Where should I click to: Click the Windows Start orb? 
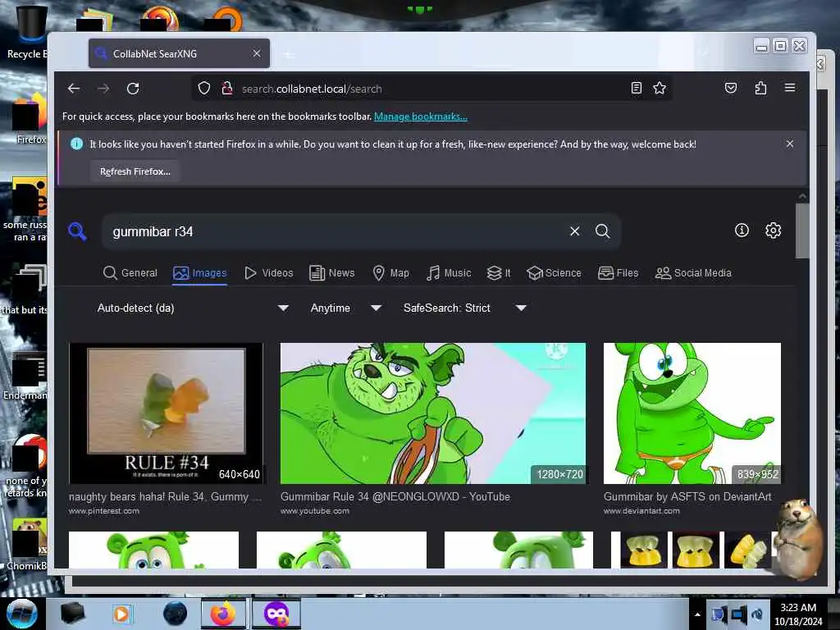22,614
